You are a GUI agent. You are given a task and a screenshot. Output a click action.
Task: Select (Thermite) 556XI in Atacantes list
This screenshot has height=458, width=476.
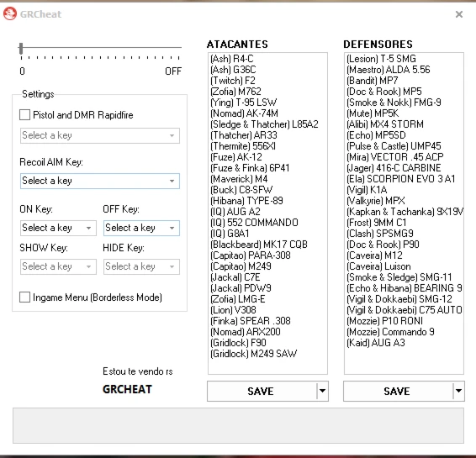(x=243, y=146)
